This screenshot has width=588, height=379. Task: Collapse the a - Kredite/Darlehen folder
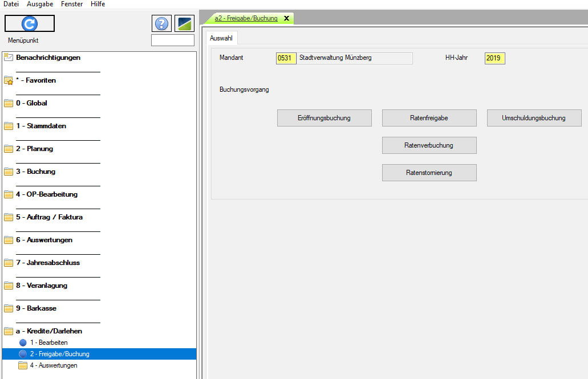tap(9, 331)
